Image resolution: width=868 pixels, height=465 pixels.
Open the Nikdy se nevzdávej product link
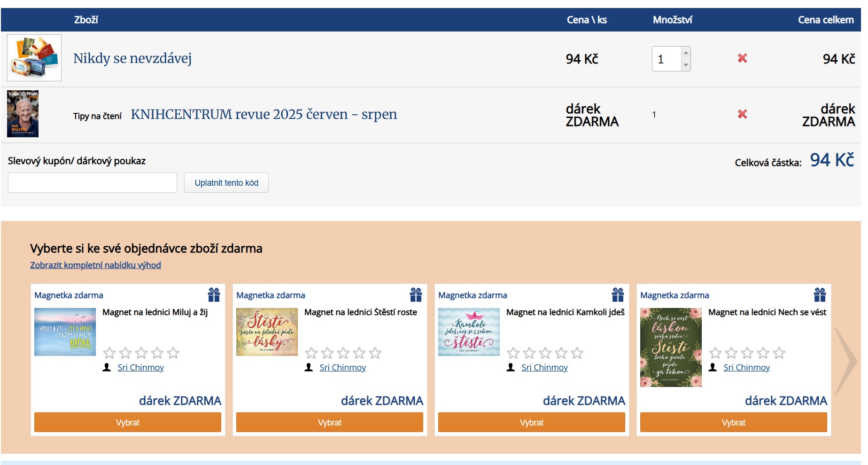pos(132,58)
